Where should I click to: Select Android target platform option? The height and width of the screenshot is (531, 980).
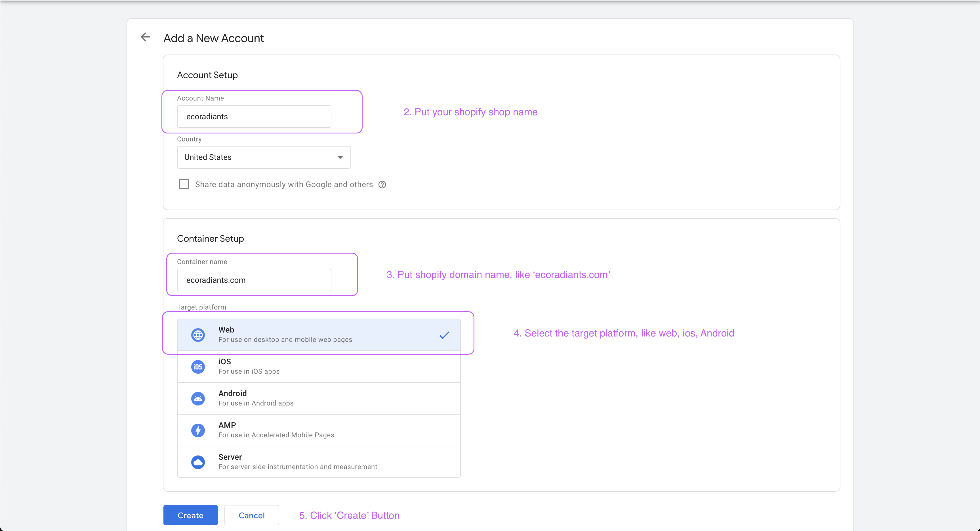click(x=319, y=399)
